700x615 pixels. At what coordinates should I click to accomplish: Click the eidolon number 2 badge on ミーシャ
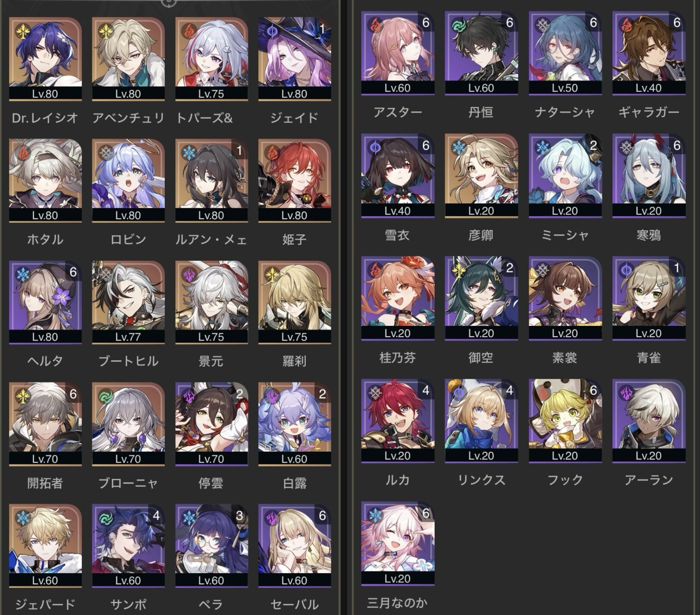tap(593, 145)
